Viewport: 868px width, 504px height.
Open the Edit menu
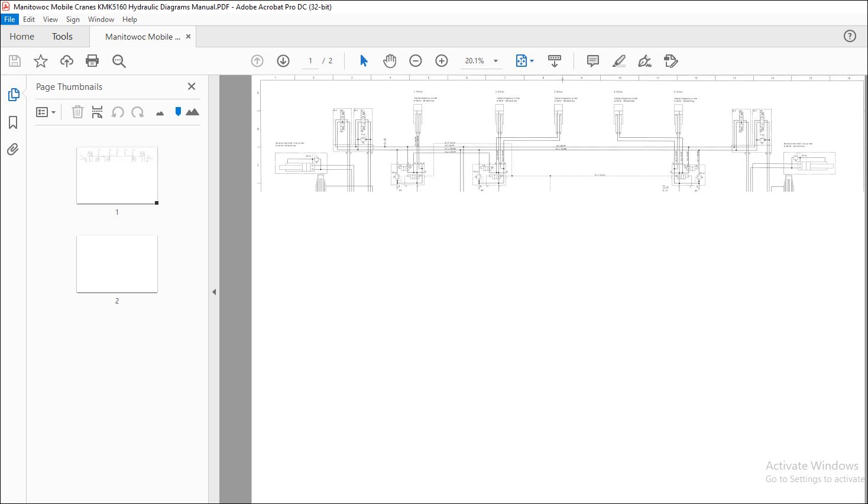point(29,20)
